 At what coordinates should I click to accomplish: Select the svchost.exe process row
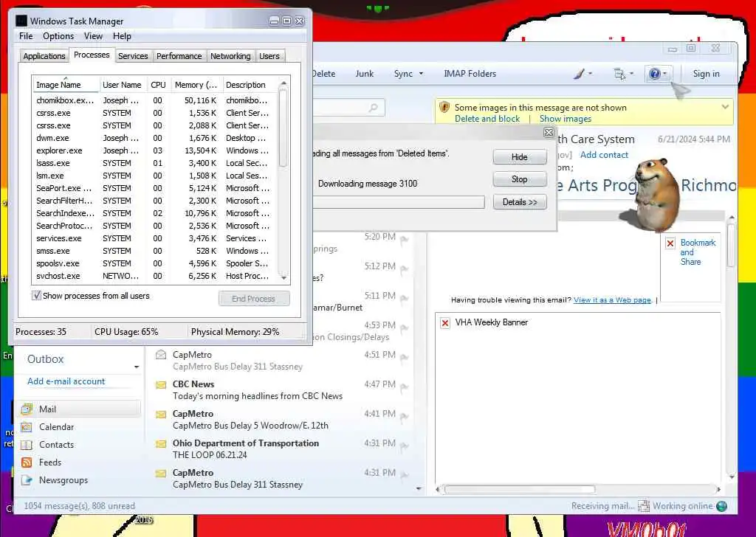click(155, 275)
